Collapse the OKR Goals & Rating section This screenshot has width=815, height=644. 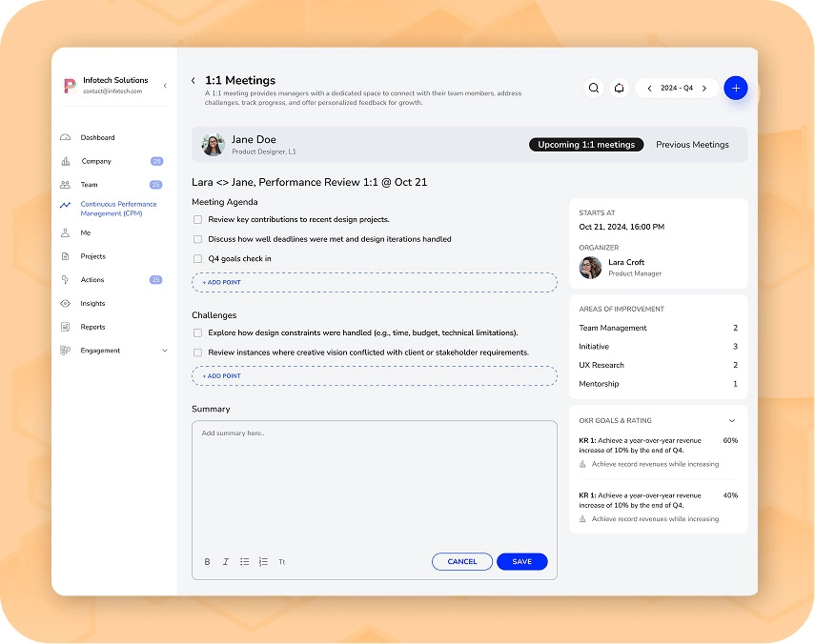coord(732,420)
